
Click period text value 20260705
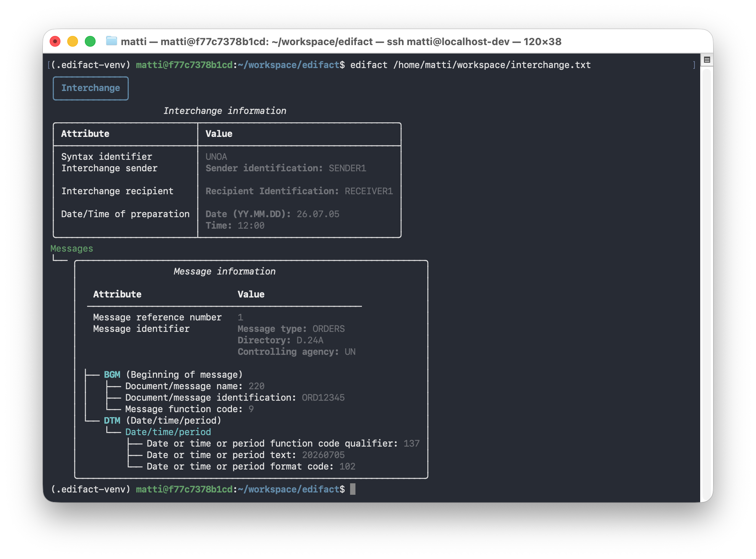coord(323,455)
